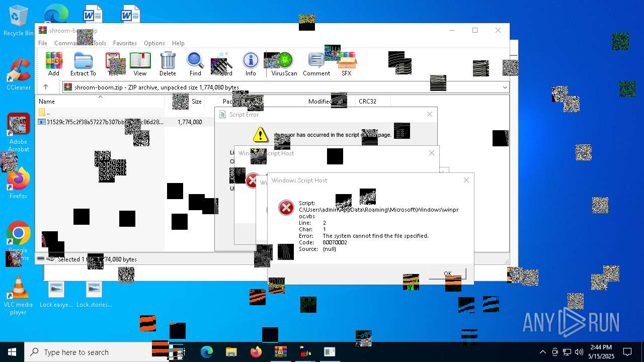Show hidden system tray icons chevron
The height and width of the screenshot is (362, 644).
point(542,352)
